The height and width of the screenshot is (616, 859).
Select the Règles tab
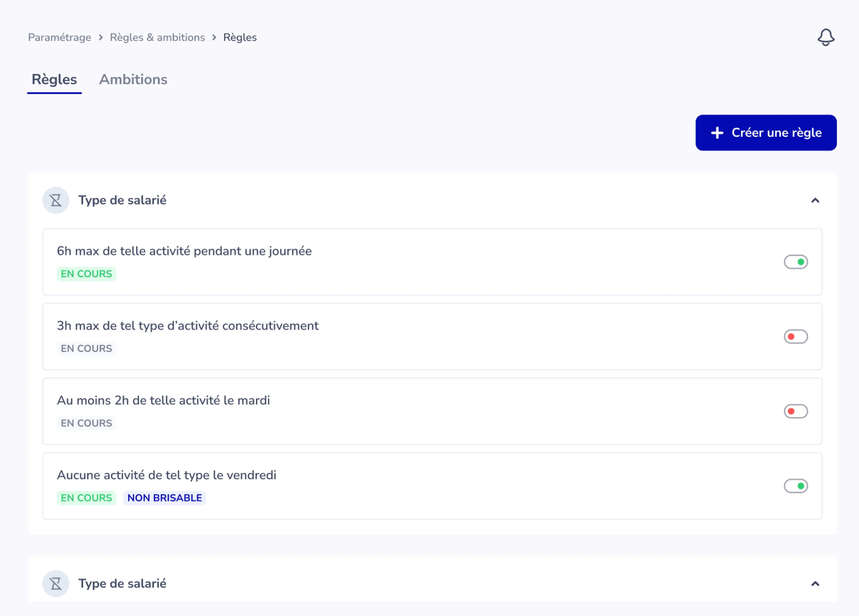pyautogui.click(x=54, y=80)
